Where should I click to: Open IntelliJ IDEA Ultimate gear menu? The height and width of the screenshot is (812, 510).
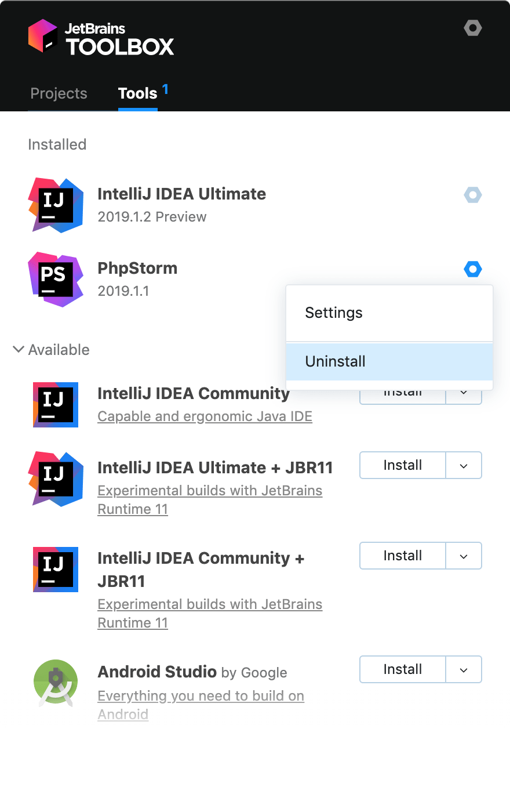(x=473, y=195)
